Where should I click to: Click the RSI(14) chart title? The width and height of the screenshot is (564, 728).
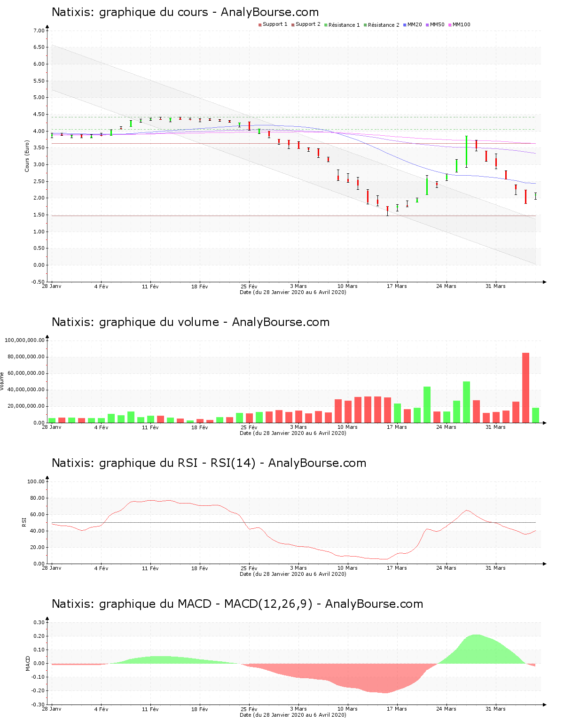pos(209,463)
